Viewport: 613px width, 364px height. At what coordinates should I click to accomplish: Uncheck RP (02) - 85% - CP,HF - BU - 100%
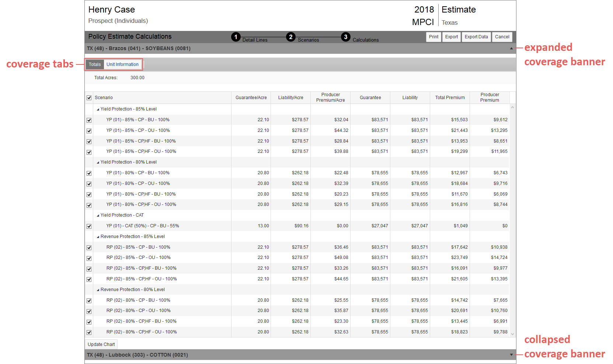(89, 269)
